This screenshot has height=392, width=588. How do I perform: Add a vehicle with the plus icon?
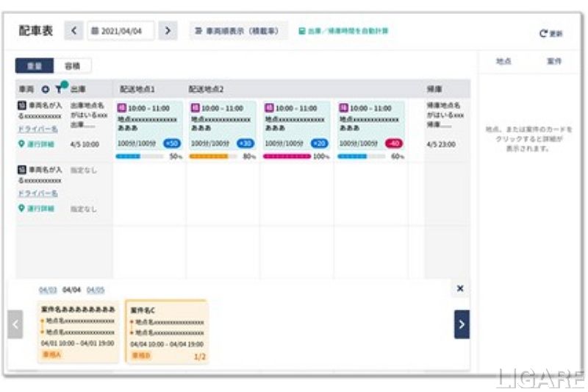pyautogui.click(x=46, y=89)
